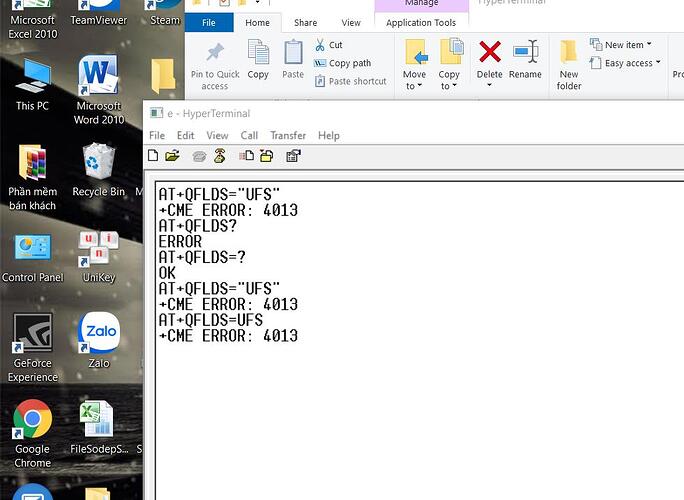Open the Call menu in HyperTerminal
This screenshot has height=500, width=684.
(249, 135)
